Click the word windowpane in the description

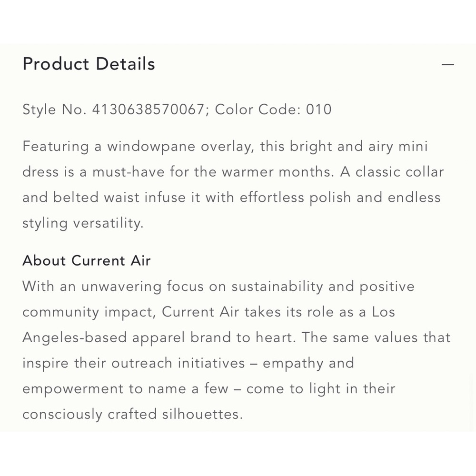(151, 147)
